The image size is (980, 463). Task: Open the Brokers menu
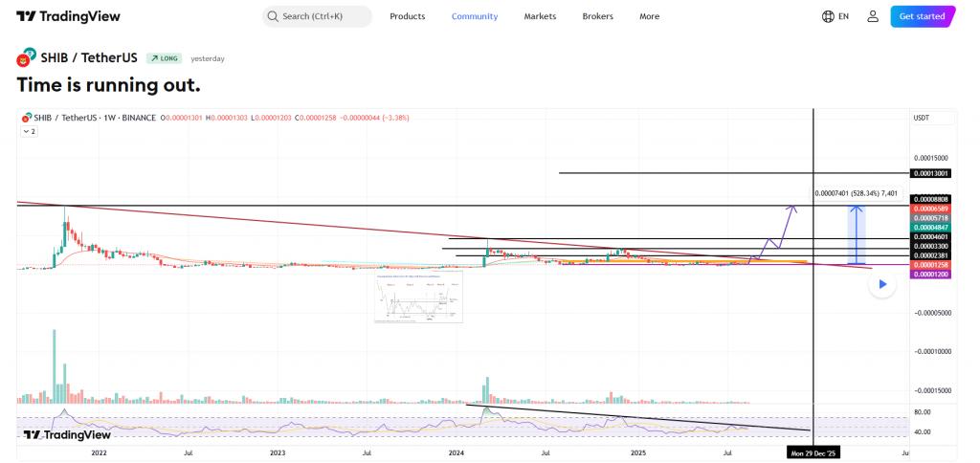tap(598, 16)
